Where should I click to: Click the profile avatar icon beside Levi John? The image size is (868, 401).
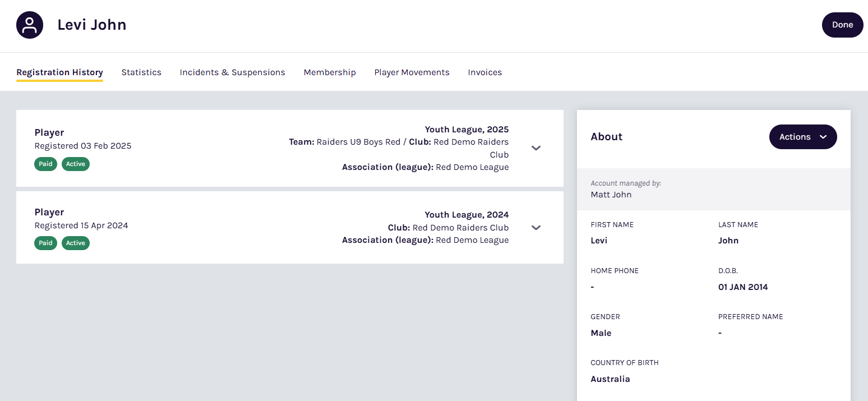(x=30, y=25)
